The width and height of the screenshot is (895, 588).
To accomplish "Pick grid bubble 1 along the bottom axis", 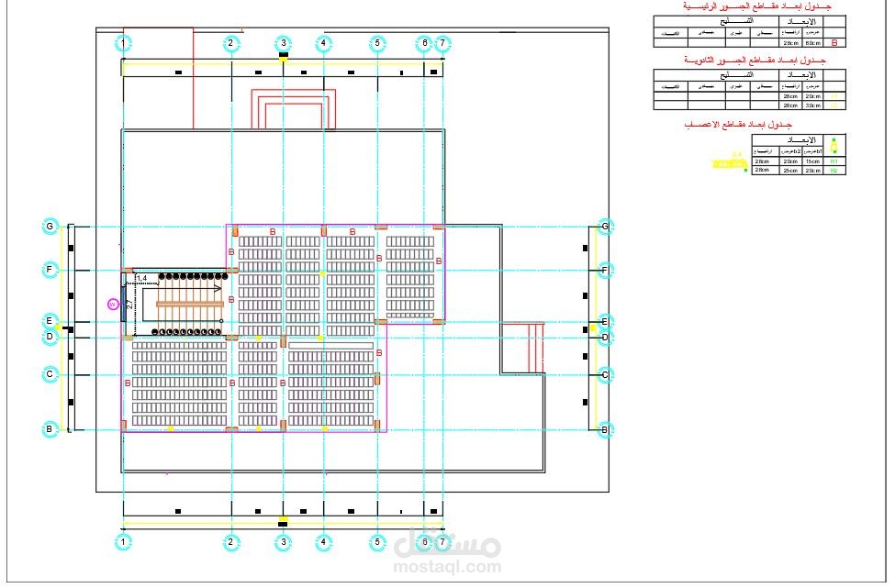I will (123, 542).
